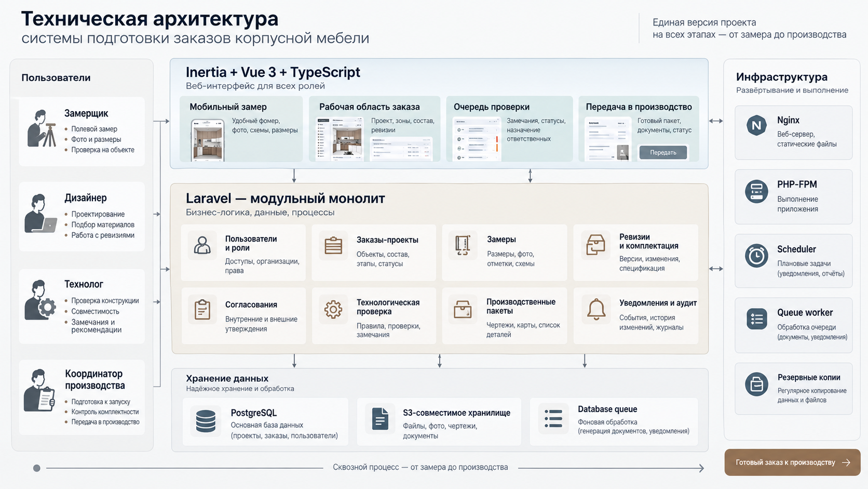
Task: Select the Мобильный замер card title
Action: (228, 107)
